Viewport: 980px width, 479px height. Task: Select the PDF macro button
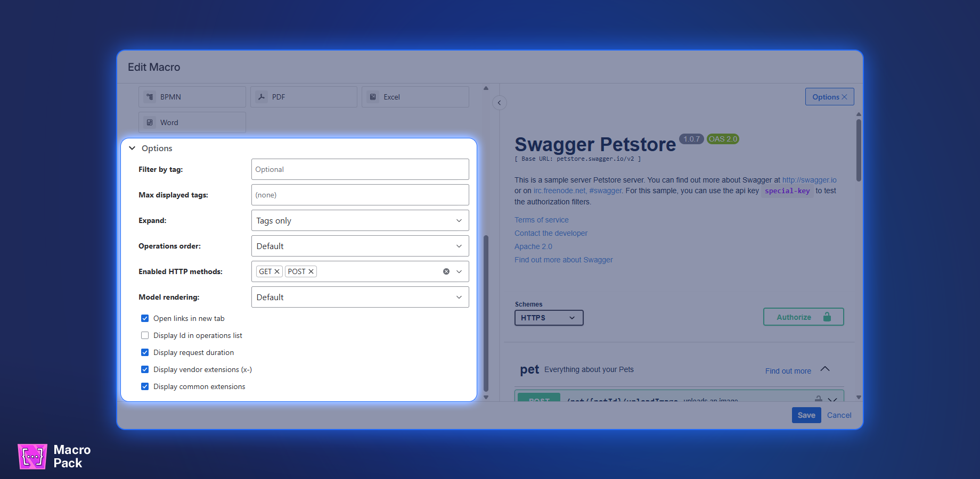[304, 97]
